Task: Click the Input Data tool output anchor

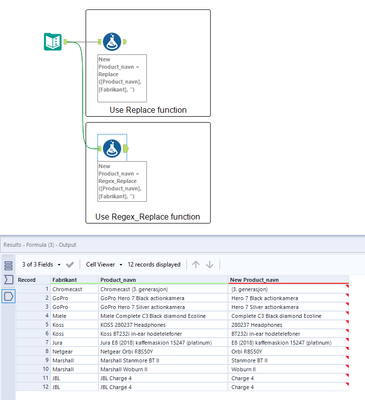Action: coord(65,42)
